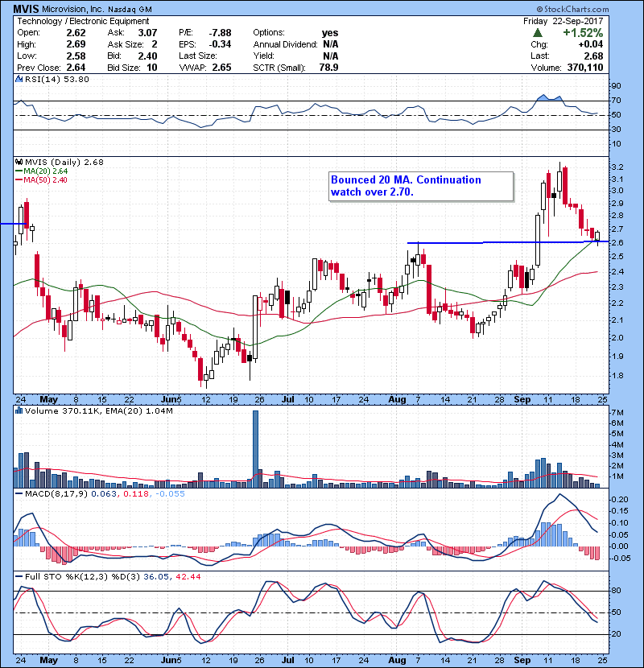Click the Last value 2.68 in the header
Viewport: 644px width, 668px height.
(593, 56)
